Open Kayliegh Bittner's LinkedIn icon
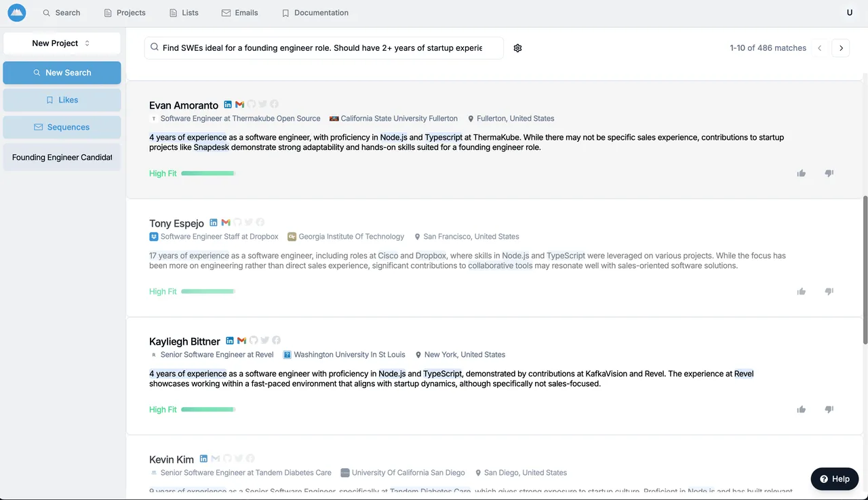 [230, 341]
